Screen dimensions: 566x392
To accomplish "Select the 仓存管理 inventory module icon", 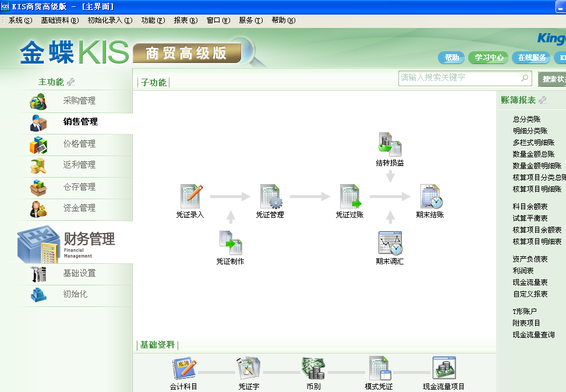I will 38,188.
